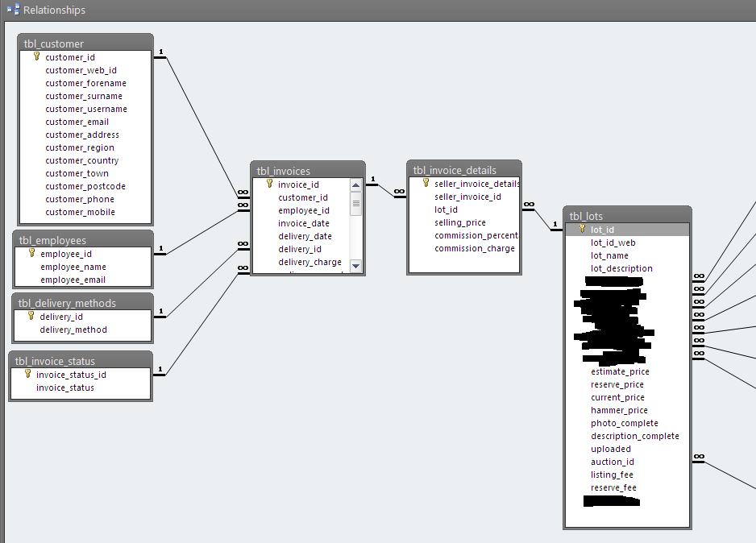Click the commission_charge field
This screenshot has width=756, height=543.
475,249
